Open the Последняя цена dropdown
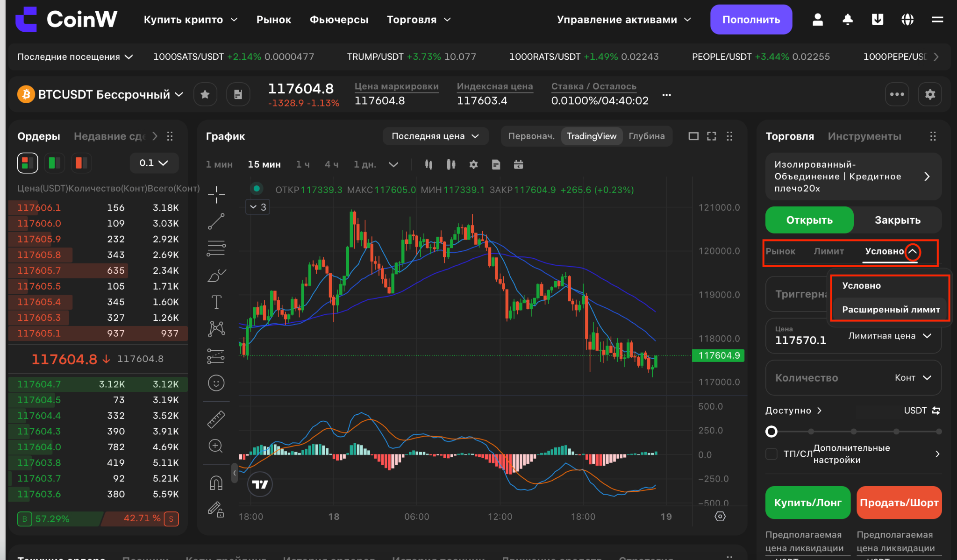 coord(435,136)
